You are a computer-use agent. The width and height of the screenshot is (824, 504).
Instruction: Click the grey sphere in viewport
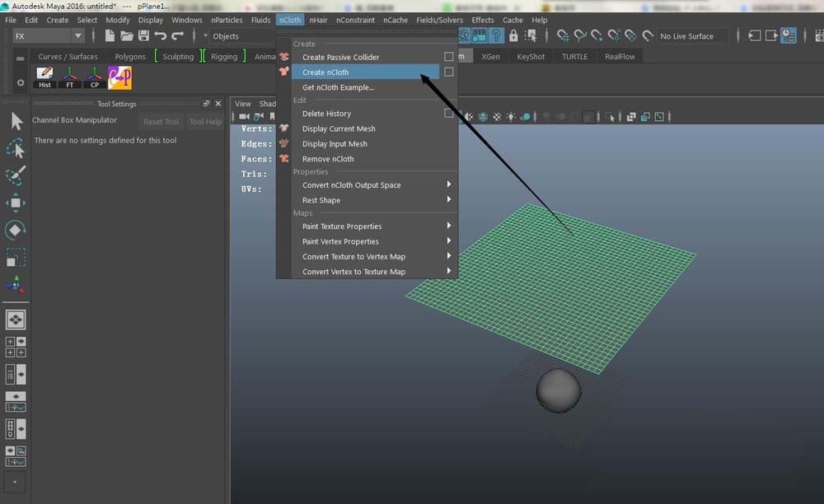click(x=558, y=390)
